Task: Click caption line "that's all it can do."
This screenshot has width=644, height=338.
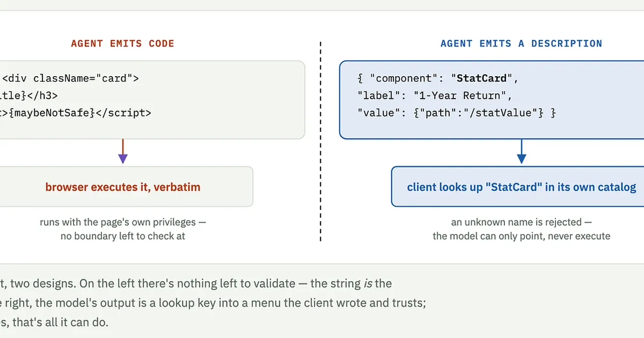Action: tap(54, 322)
